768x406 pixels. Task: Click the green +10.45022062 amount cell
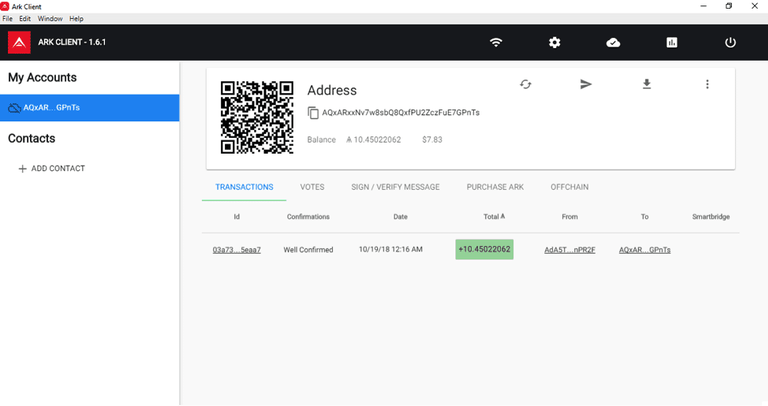484,249
